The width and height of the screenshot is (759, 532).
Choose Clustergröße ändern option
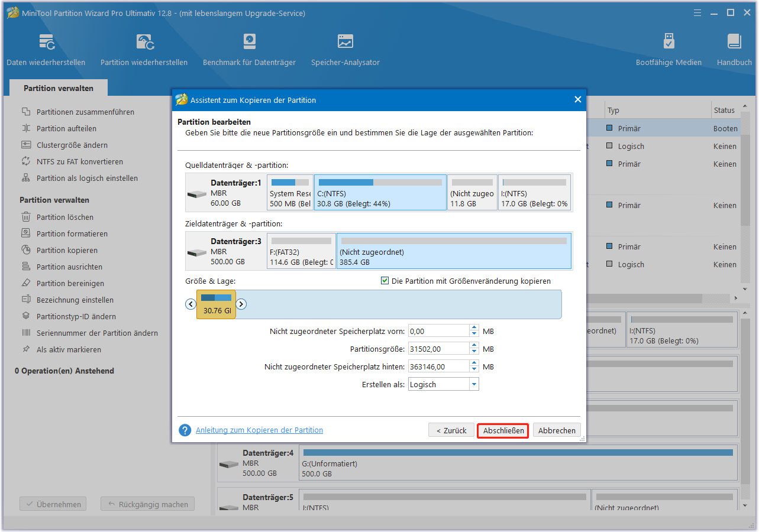(72, 145)
